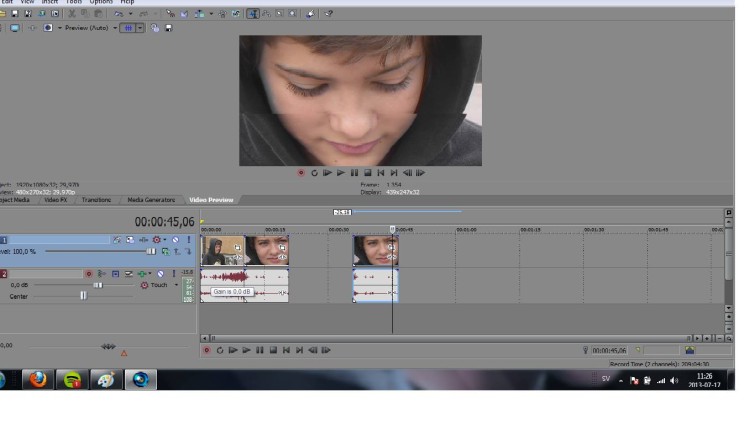Open the overlay grid dropdown arrow

coord(141,28)
